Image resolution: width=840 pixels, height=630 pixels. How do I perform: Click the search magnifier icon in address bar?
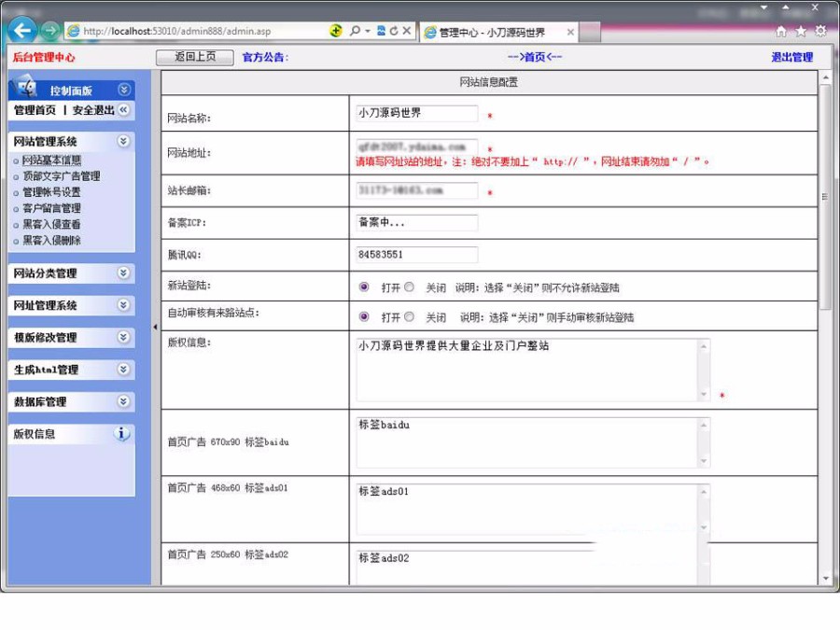(x=355, y=31)
